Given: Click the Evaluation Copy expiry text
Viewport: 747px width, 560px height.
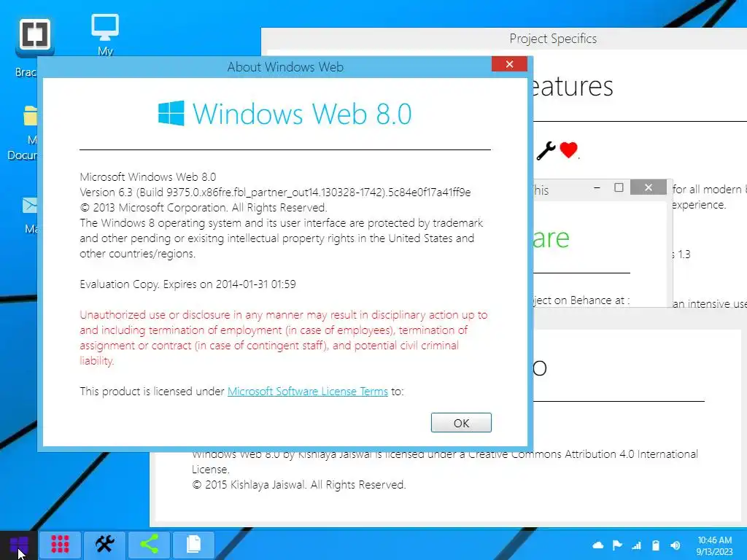Looking at the screenshot, I should click(x=187, y=284).
